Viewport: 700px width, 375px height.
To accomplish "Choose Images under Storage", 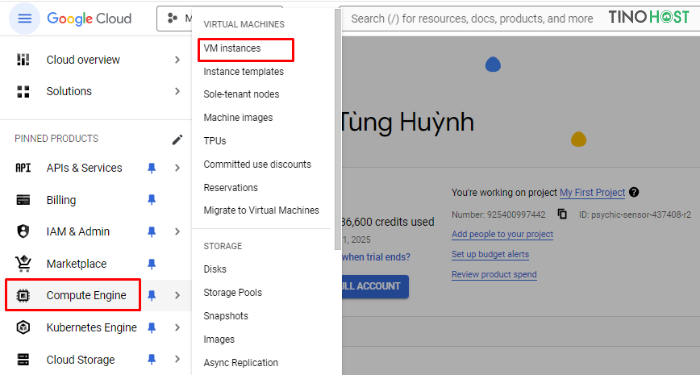I will click(219, 339).
